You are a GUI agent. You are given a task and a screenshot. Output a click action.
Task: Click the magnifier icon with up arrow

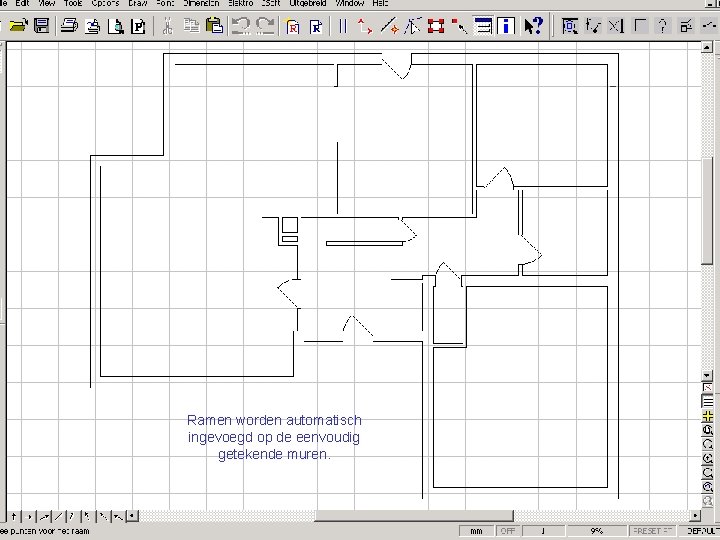pos(708,458)
